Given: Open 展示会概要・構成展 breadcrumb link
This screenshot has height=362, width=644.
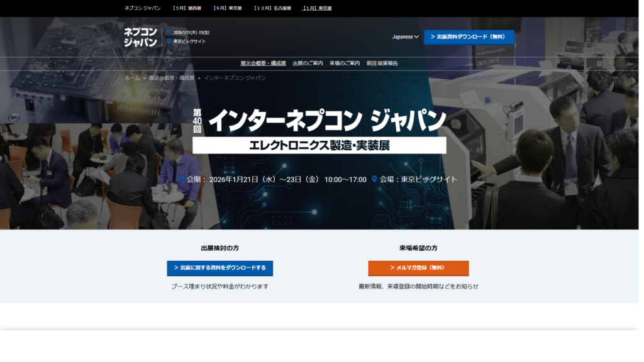Looking at the screenshot, I should pyautogui.click(x=171, y=78).
